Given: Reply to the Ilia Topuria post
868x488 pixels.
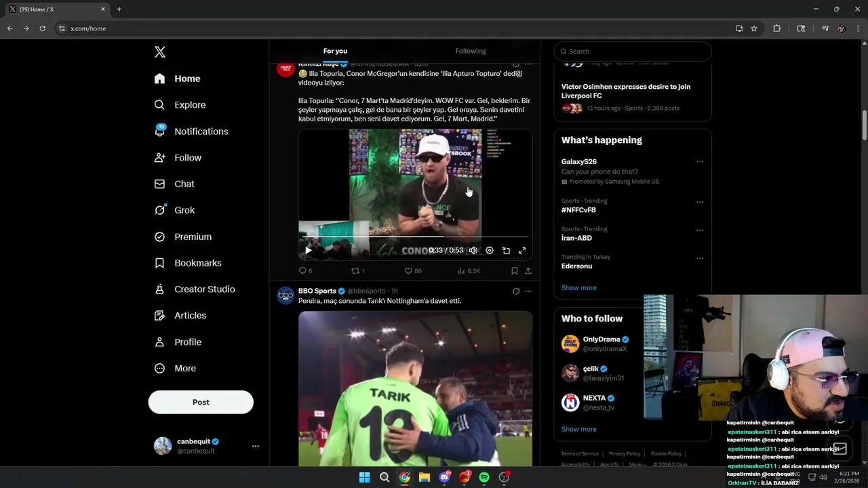Looking at the screenshot, I should [305, 270].
